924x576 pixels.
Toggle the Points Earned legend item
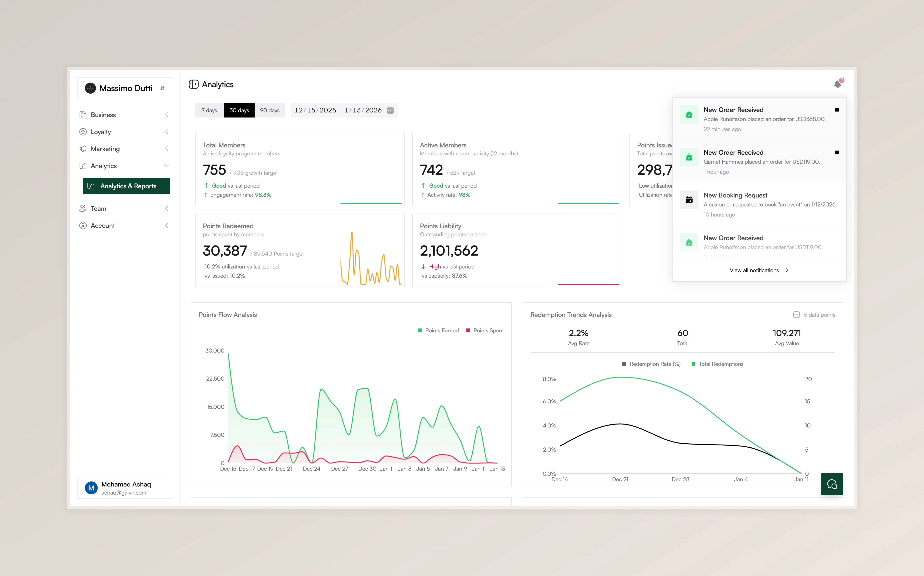pyautogui.click(x=439, y=330)
